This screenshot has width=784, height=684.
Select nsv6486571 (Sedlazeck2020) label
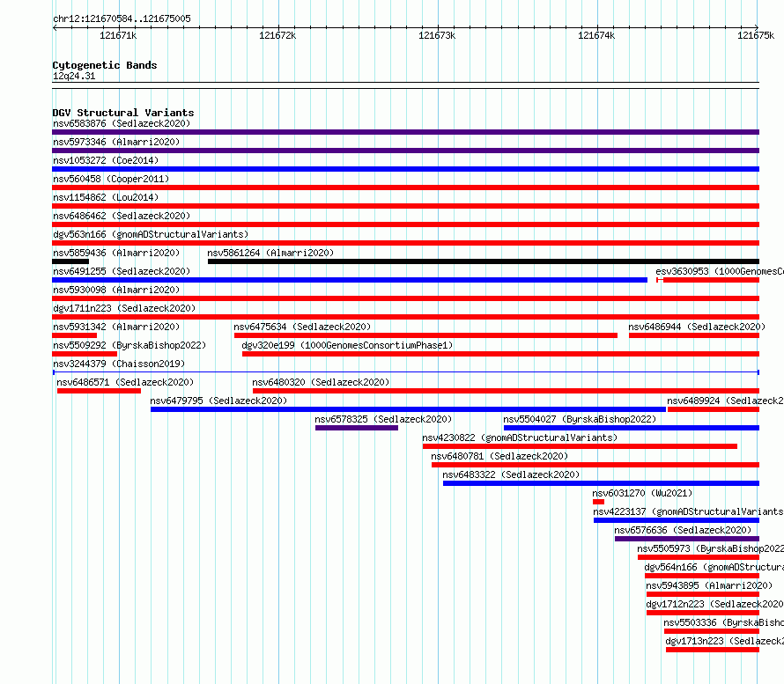[x=125, y=382]
